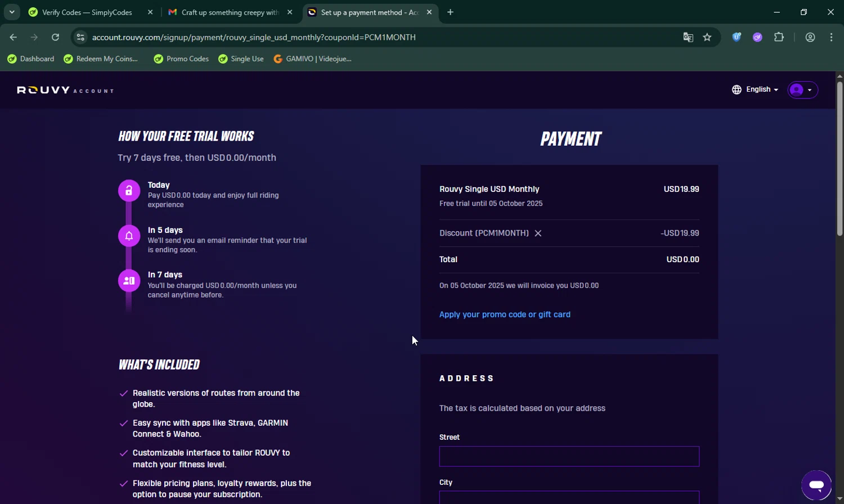Go forward in browser history
Viewport: 844px width, 504px height.
34,37
